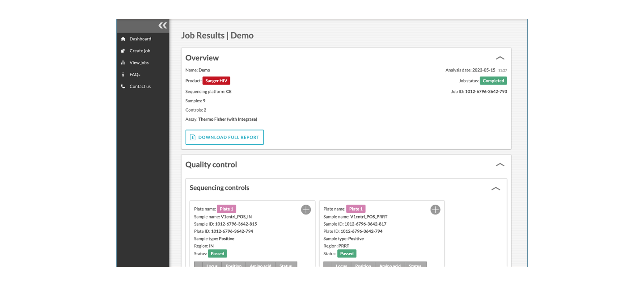Viewport: 644px width, 286px height.
Task: Click the Sanger HIV product badge
Action: pos(216,81)
